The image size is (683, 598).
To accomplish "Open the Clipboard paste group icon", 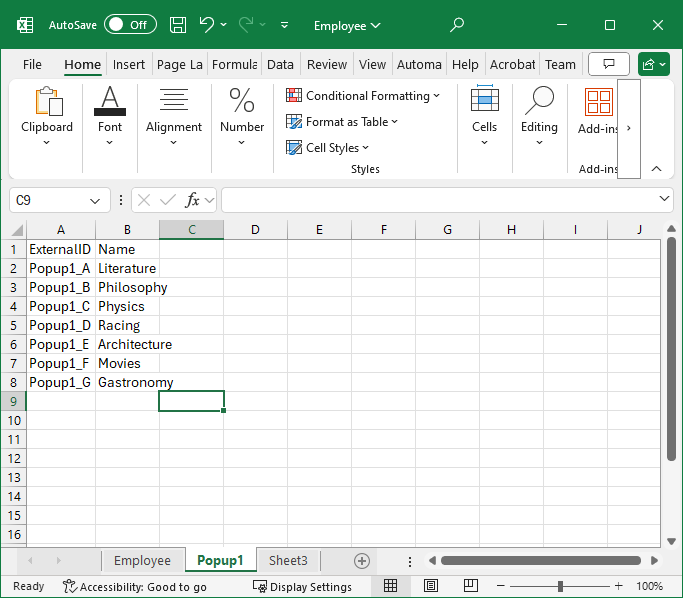I will pos(47,103).
